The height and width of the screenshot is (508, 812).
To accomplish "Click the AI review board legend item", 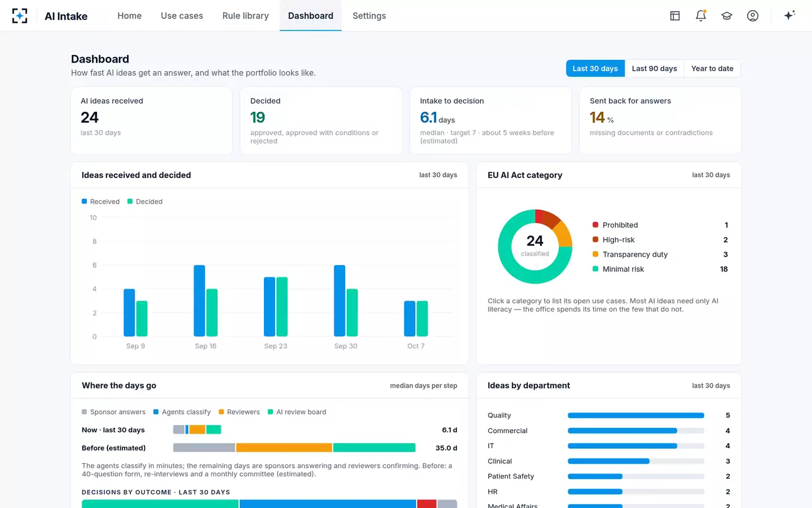I will [297, 412].
